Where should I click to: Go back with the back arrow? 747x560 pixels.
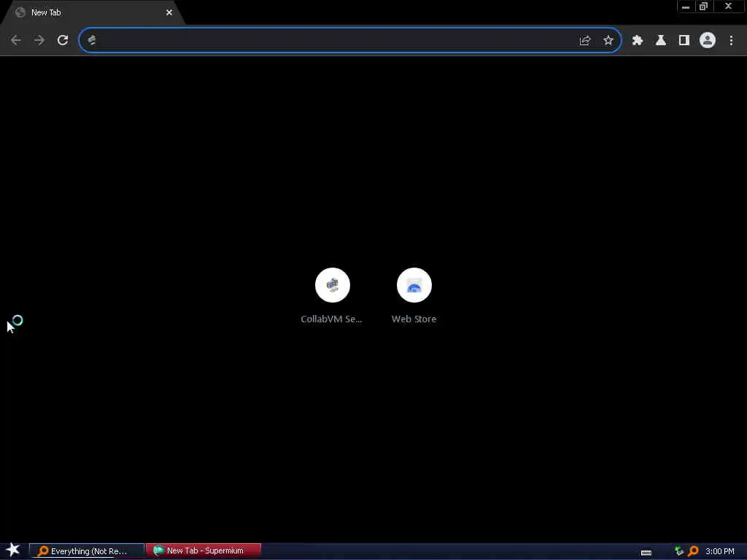(16, 41)
